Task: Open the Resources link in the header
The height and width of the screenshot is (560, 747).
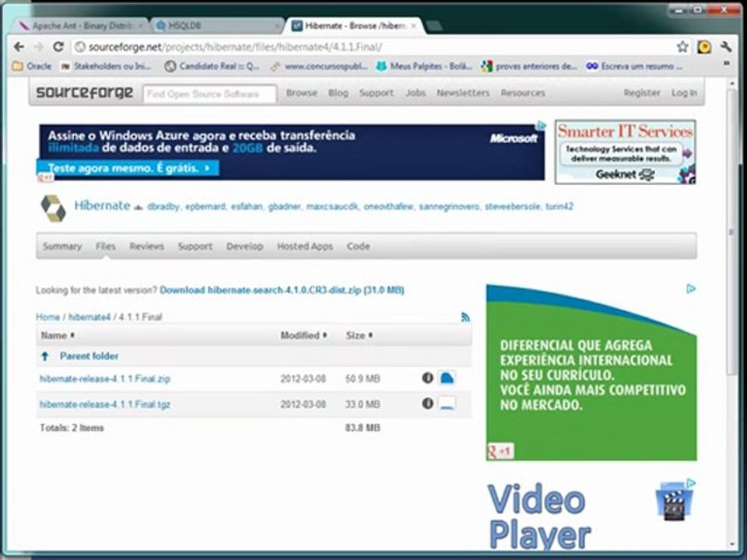Action: click(523, 93)
